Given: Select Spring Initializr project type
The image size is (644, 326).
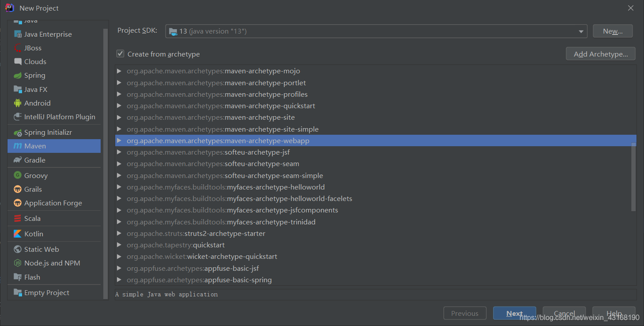Looking at the screenshot, I should (54, 132).
